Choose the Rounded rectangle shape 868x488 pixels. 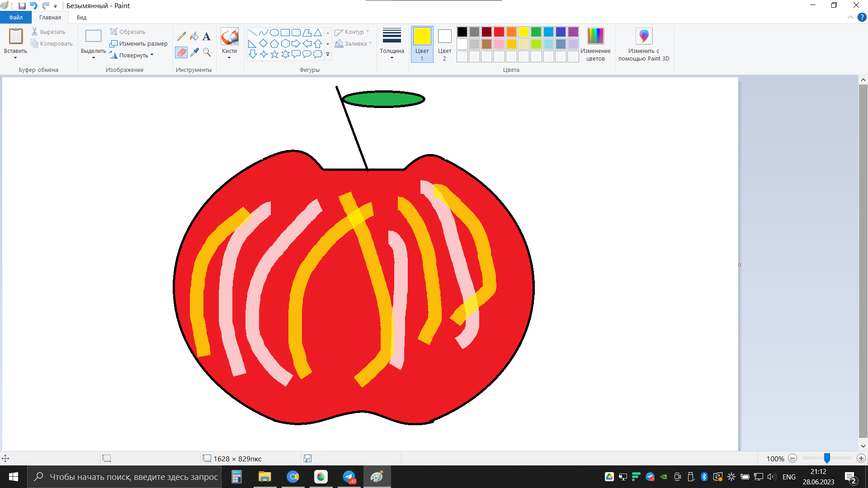296,33
